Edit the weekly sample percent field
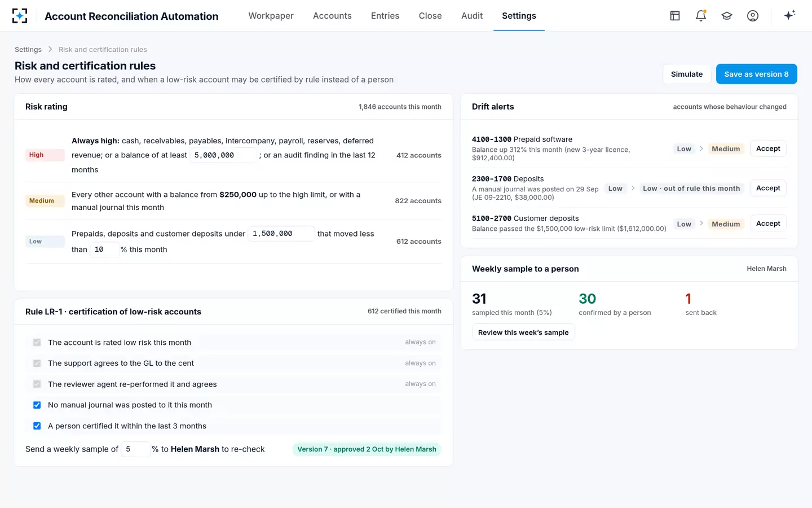The height and width of the screenshot is (508, 812). click(x=135, y=449)
